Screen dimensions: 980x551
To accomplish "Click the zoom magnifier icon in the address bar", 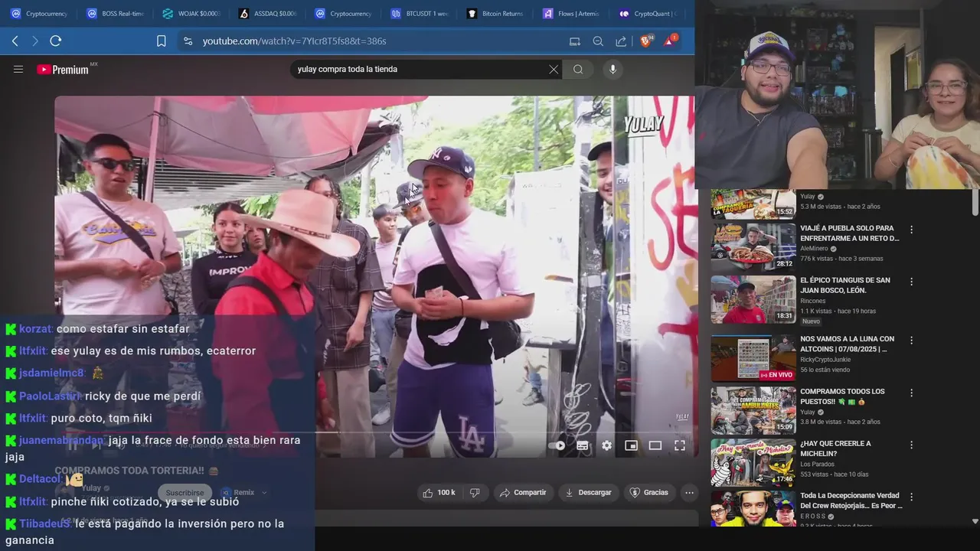I will coord(598,41).
